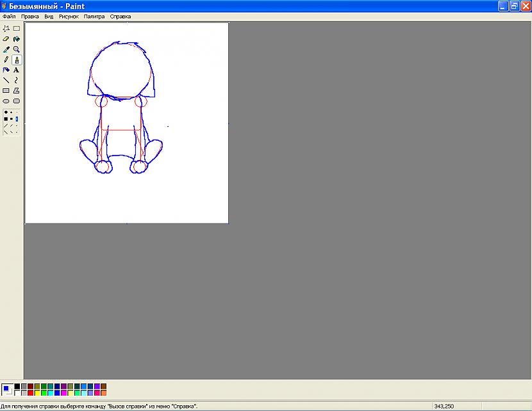532x411 pixels.
Task: Pick the orange color swatch
Action: (103, 393)
